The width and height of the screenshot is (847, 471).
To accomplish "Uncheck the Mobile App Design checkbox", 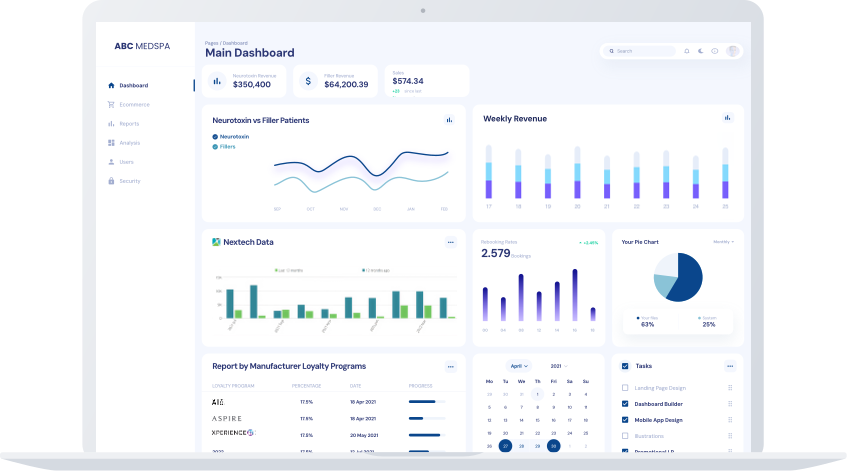I will pos(625,420).
